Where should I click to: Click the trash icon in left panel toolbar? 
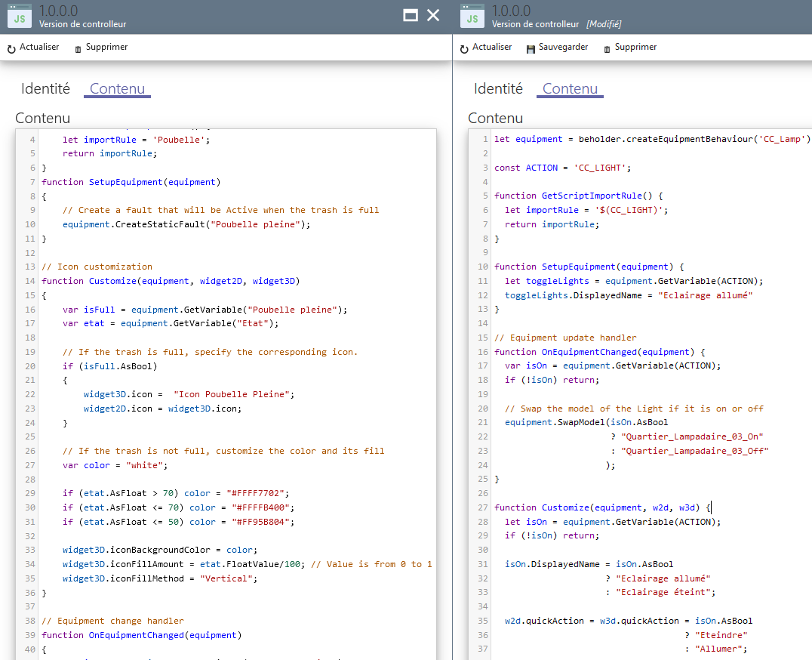point(78,50)
